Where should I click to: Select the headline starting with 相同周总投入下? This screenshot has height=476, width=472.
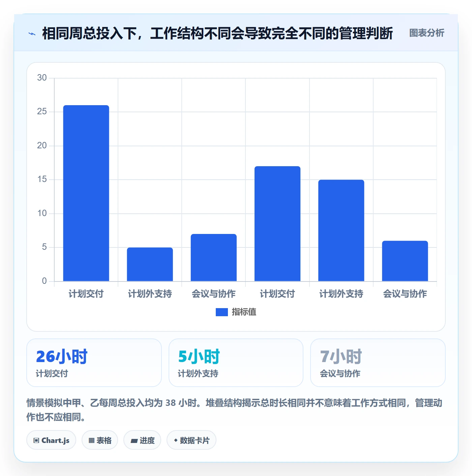pyautogui.click(x=217, y=33)
